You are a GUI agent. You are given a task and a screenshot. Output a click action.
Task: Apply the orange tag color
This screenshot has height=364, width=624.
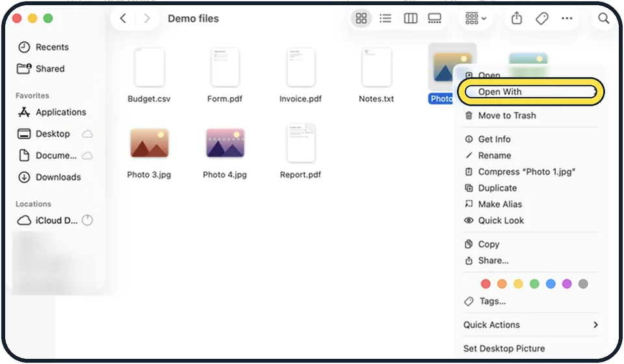(502, 283)
